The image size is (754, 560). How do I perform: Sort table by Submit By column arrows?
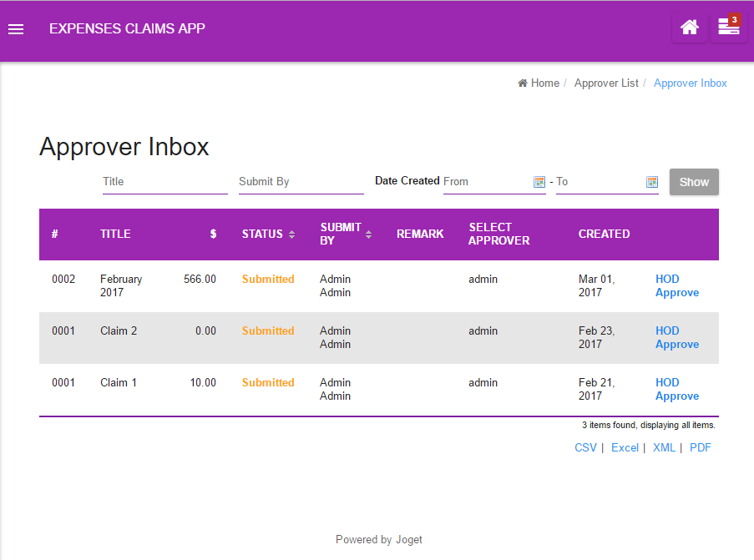[x=368, y=235]
